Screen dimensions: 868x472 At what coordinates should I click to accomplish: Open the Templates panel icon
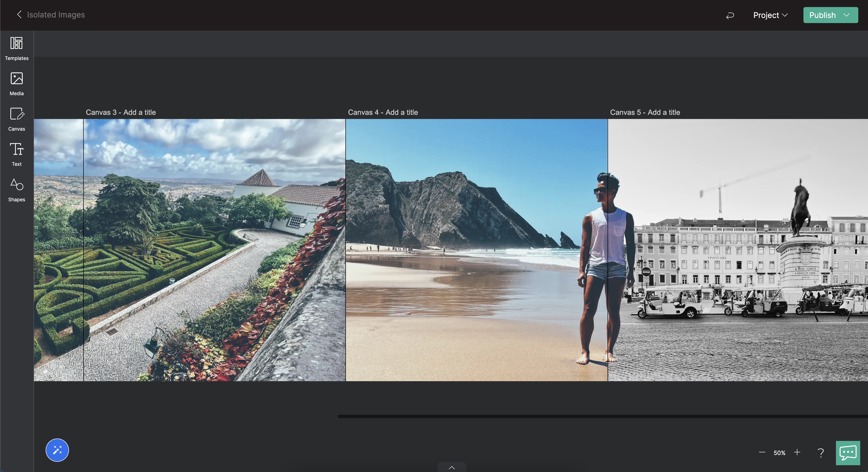17,43
